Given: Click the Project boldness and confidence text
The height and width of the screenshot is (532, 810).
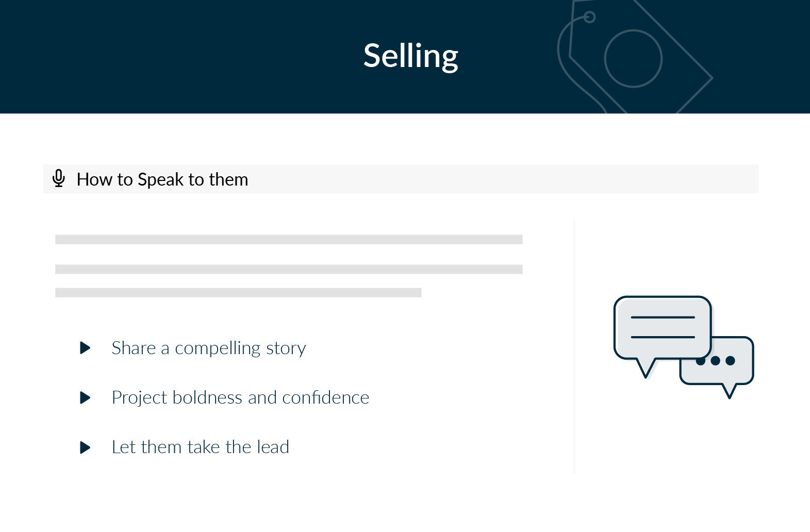Looking at the screenshot, I should click(240, 397).
